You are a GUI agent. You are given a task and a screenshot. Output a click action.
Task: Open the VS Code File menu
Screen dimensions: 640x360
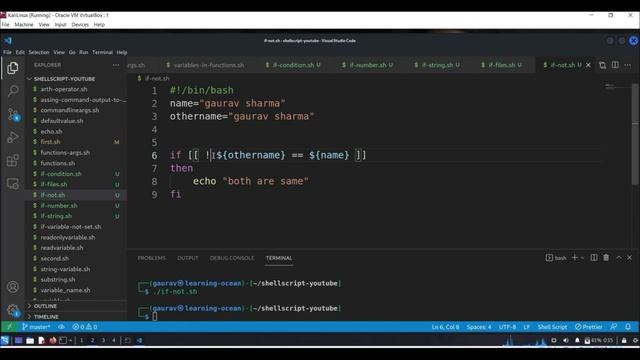point(7,52)
